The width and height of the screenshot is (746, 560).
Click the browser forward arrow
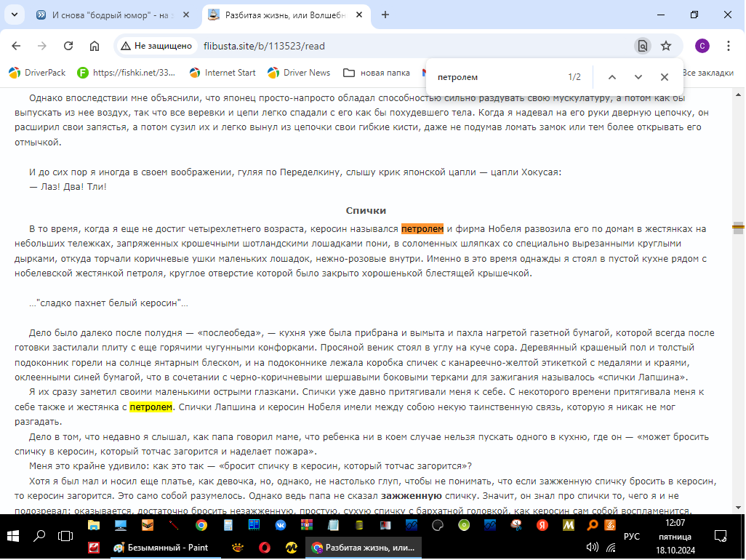[x=42, y=46]
